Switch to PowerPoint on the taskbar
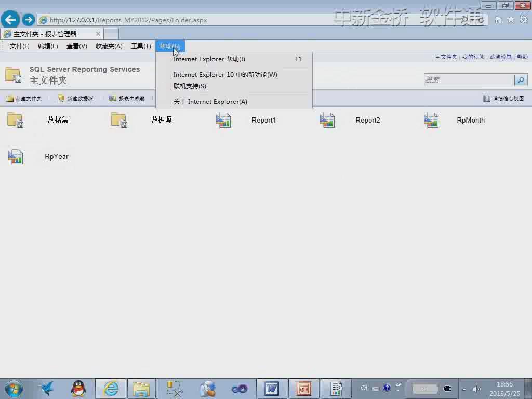The width and height of the screenshot is (532, 399). [303, 389]
